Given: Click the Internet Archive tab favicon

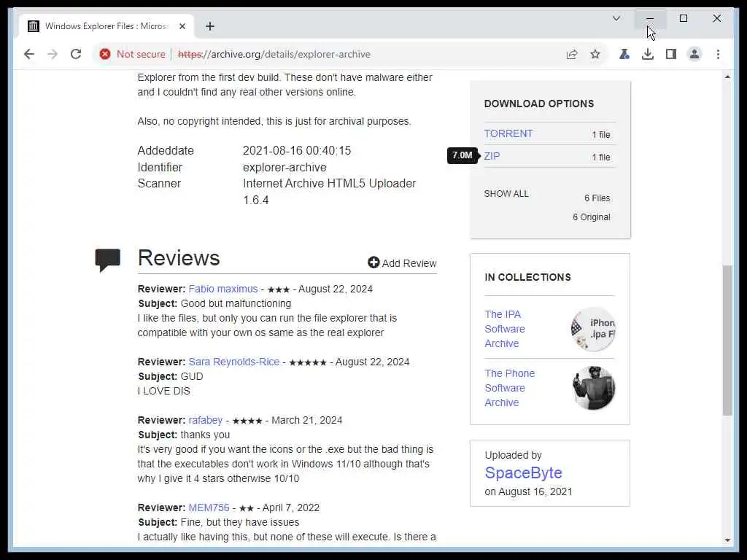Looking at the screenshot, I should click(34, 26).
